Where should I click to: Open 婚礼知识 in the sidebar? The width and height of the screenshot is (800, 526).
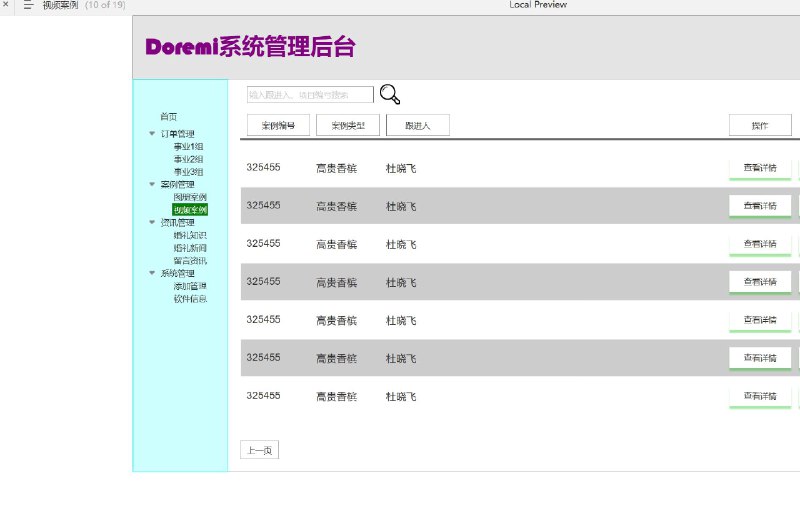[x=190, y=235]
